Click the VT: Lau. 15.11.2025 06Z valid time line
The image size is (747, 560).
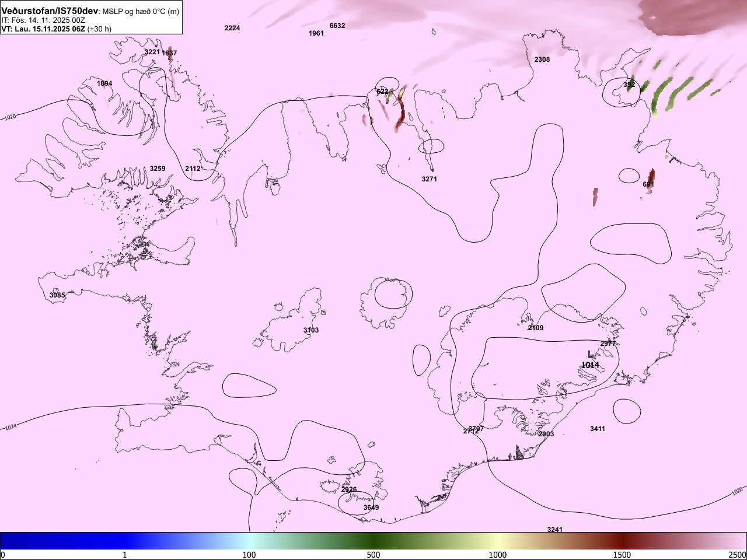click(56, 29)
